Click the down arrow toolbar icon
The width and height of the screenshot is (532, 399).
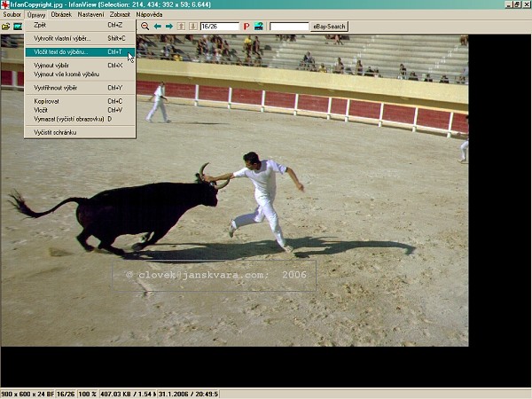point(192,27)
